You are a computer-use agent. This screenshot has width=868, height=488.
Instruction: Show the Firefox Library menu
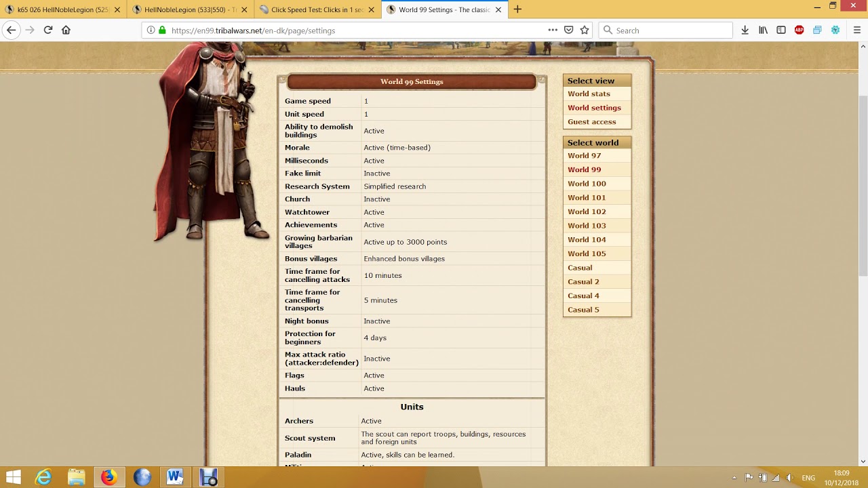click(x=763, y=30)
